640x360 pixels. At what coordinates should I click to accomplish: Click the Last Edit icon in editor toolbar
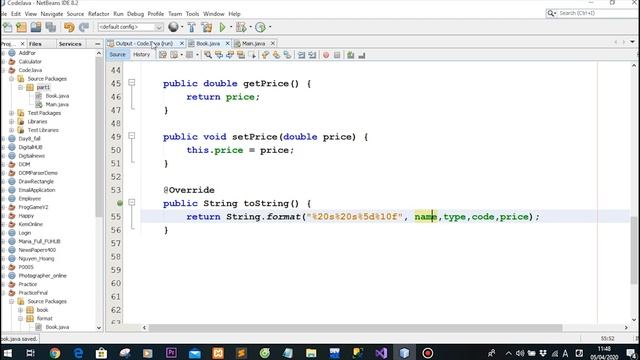[x=163, y=55]
